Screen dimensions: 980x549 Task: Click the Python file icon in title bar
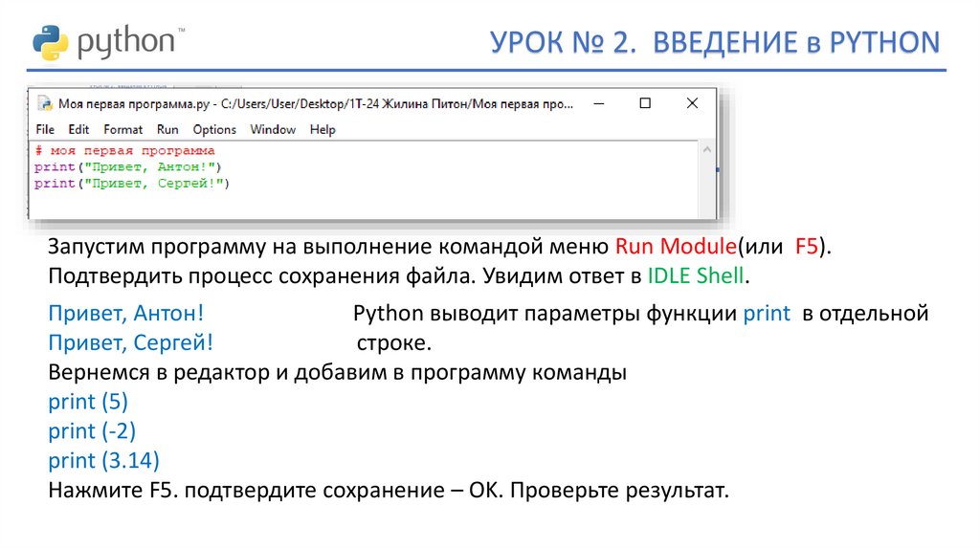coord(44,103)
